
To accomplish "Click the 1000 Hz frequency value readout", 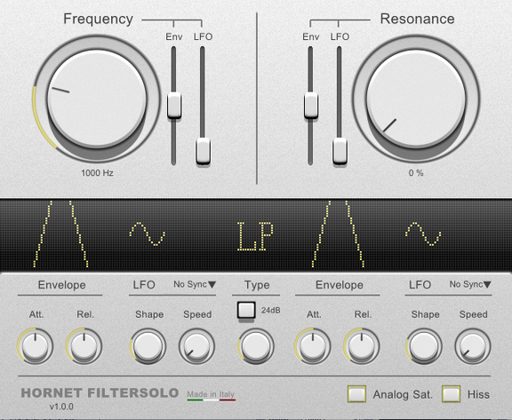I will point(97,173).
